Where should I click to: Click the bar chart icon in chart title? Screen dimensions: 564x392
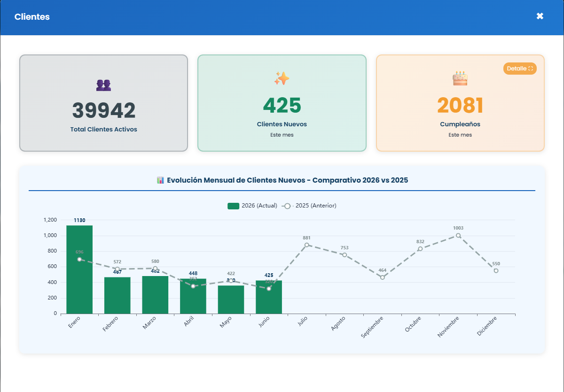coord(160,180)
